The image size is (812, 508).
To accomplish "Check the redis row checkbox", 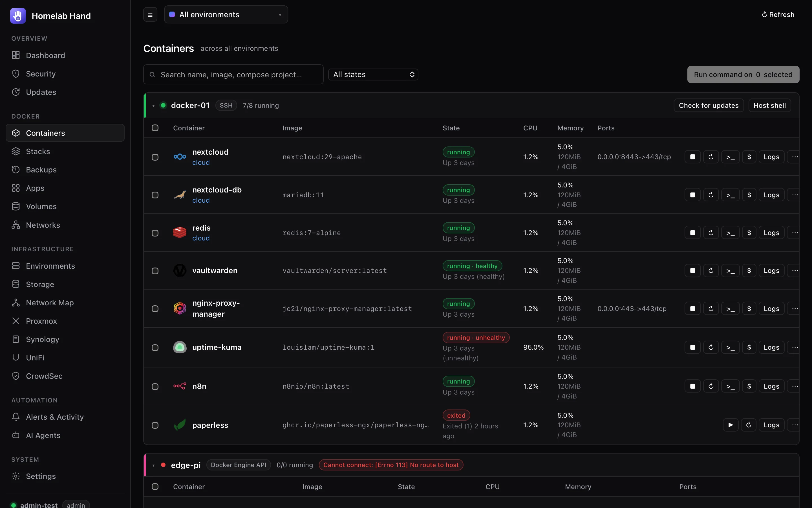I will pyautogui.click(x=155, y=233).
